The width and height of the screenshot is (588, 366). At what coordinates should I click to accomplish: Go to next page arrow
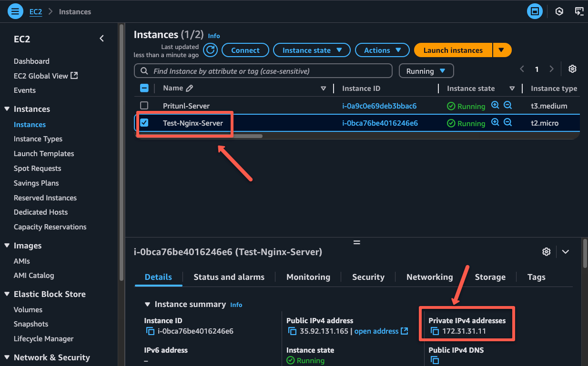(x=551, y=69)
